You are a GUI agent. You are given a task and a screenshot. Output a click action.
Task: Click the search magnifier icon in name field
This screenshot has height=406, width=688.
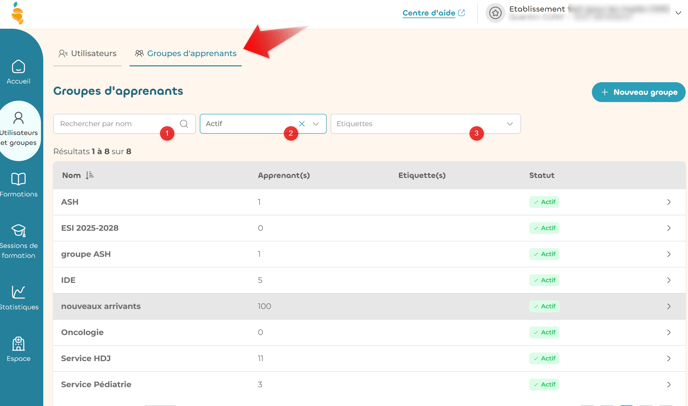point(184,124)
